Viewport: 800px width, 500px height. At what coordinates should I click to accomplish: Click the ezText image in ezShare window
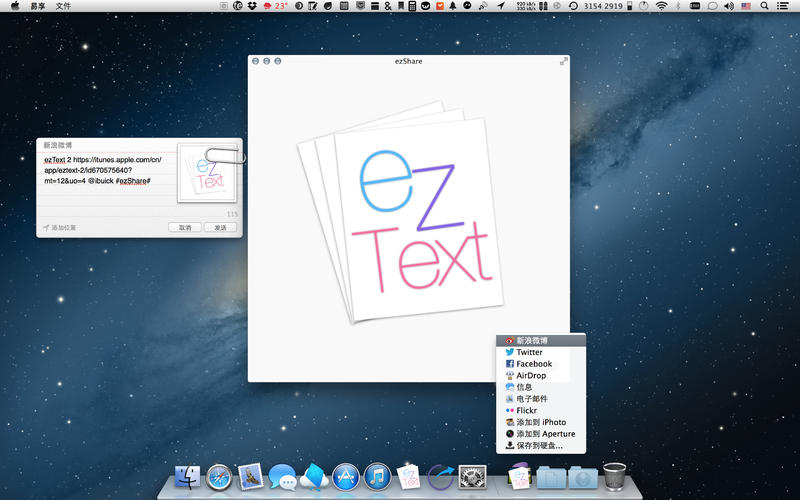point(401,212)
